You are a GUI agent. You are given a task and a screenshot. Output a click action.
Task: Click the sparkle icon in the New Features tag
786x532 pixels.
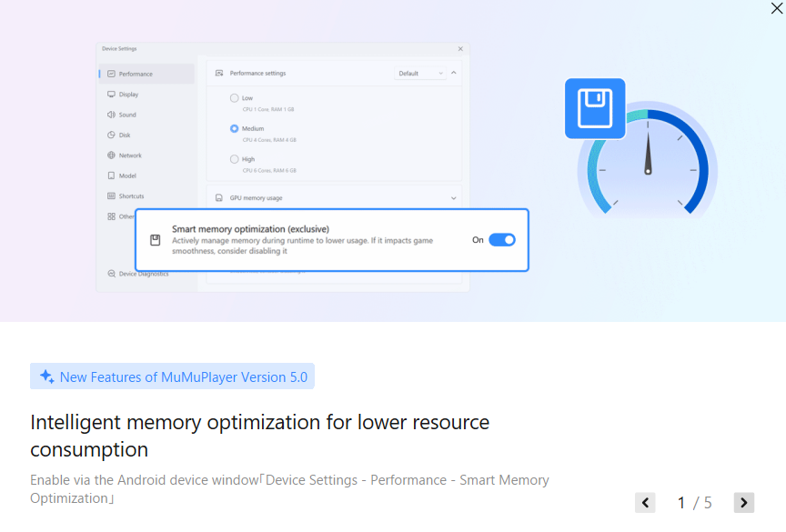pyautogui.click(x=46, y=376)
